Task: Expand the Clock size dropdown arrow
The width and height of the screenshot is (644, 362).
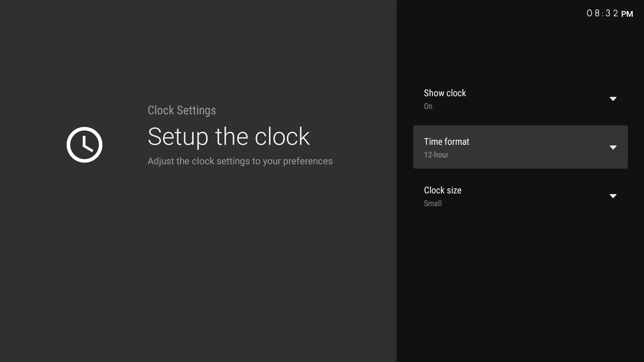Action: pyautogui.click(x=613, y=196)
